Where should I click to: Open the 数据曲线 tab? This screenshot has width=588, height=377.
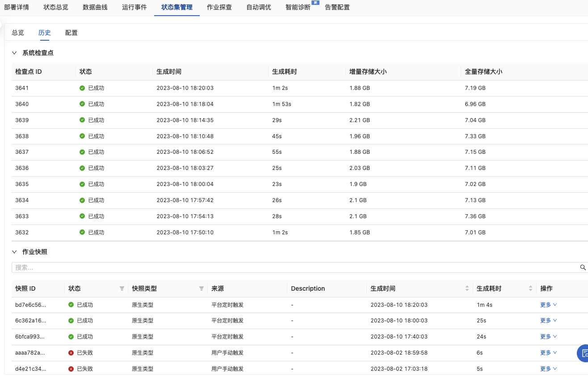(x=95, y=7)
